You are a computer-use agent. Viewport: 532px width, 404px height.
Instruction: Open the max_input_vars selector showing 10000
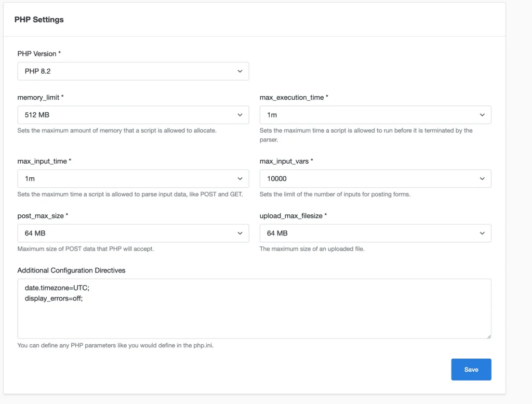click(375, 178)
